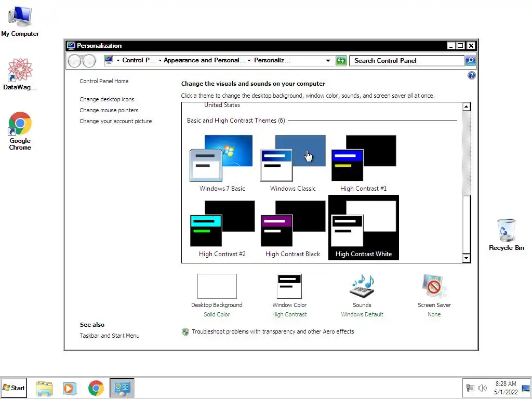Minimize the Personalization window

tap(450, 46)
